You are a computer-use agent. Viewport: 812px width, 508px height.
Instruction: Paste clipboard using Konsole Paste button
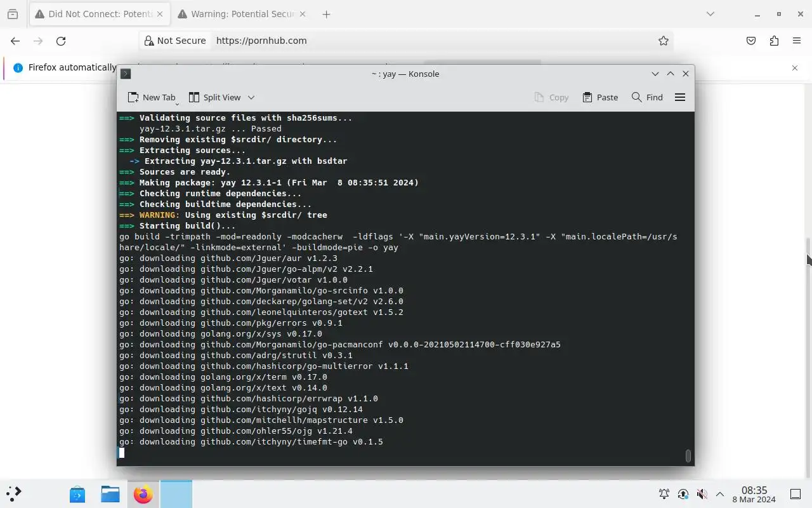(600, 97)
